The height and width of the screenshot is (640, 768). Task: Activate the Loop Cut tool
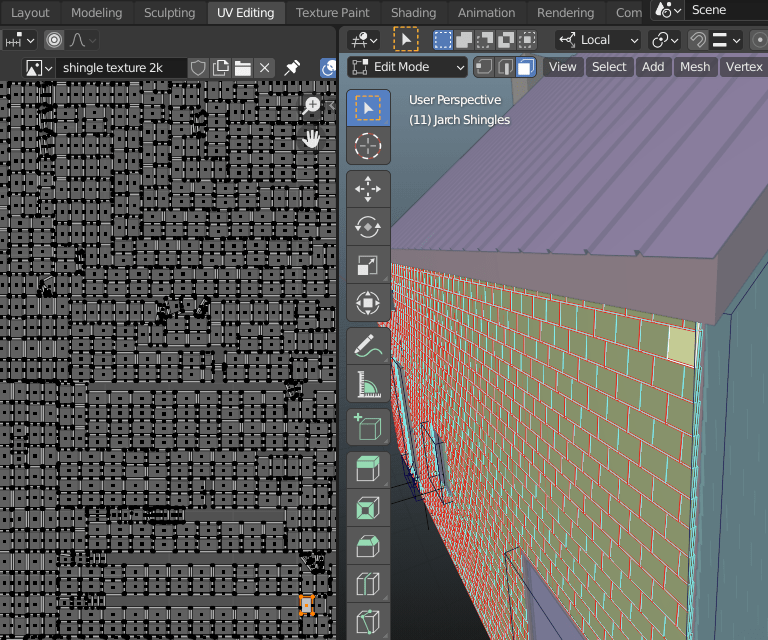368,584
